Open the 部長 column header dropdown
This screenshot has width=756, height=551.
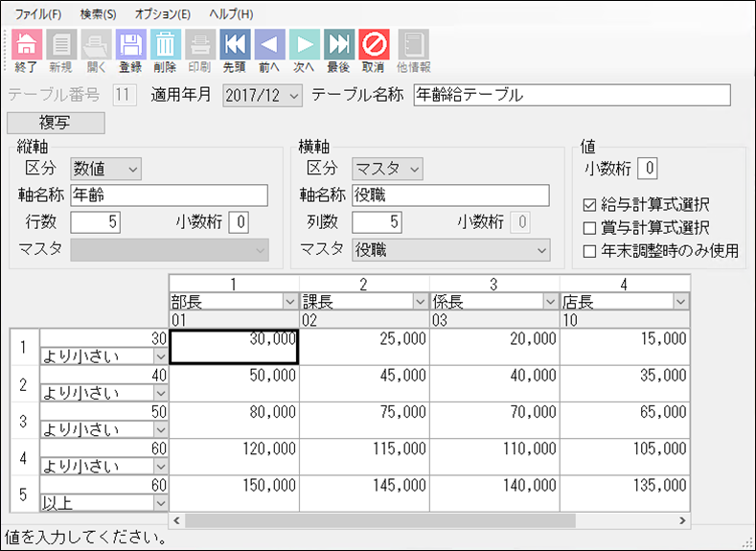coord(290,302)
